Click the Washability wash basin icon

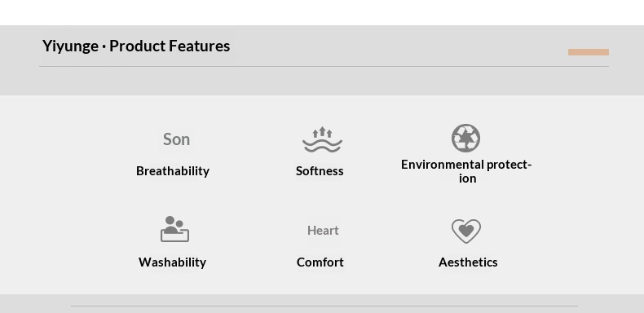(174, 229)
